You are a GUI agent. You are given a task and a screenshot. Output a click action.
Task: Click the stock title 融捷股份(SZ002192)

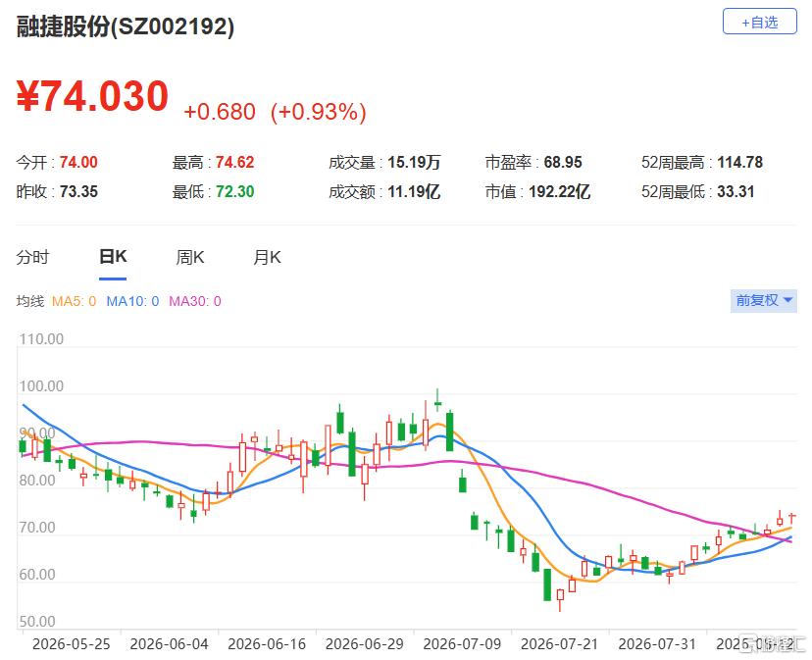[126, 26]
